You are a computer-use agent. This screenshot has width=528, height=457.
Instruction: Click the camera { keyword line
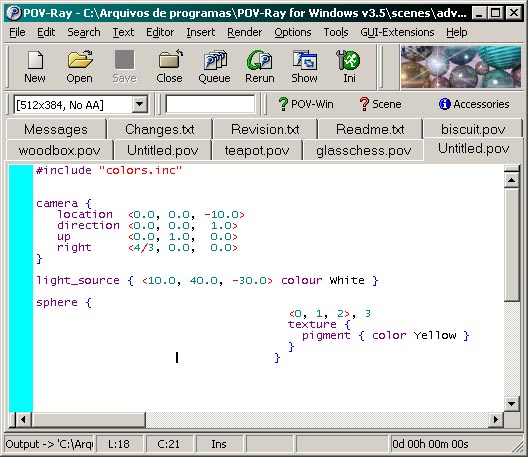(64, 203)
